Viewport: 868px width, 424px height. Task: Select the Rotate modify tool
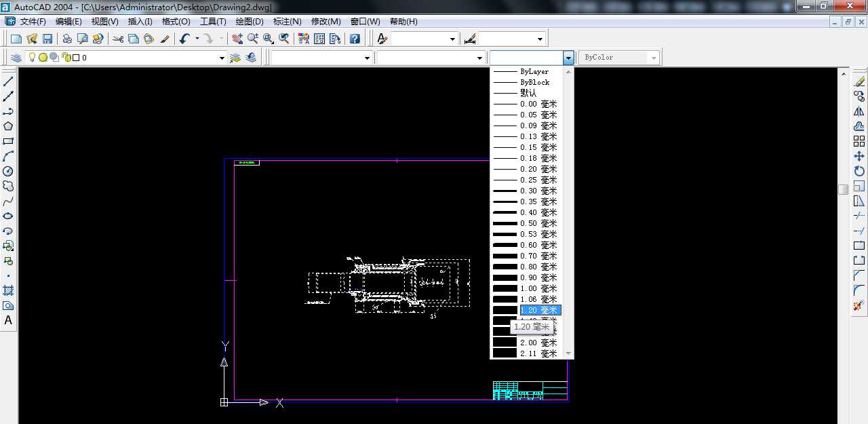(x=859, y=171)
